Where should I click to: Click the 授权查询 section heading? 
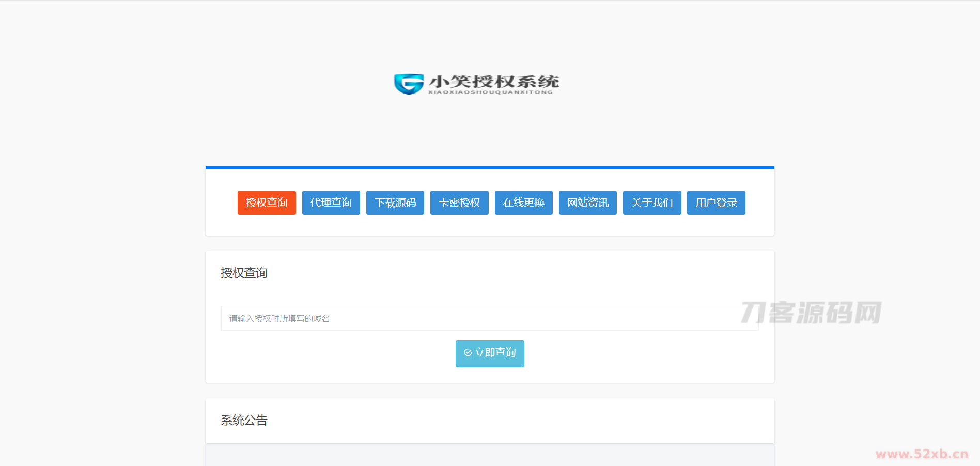click(x=244, y=273)
